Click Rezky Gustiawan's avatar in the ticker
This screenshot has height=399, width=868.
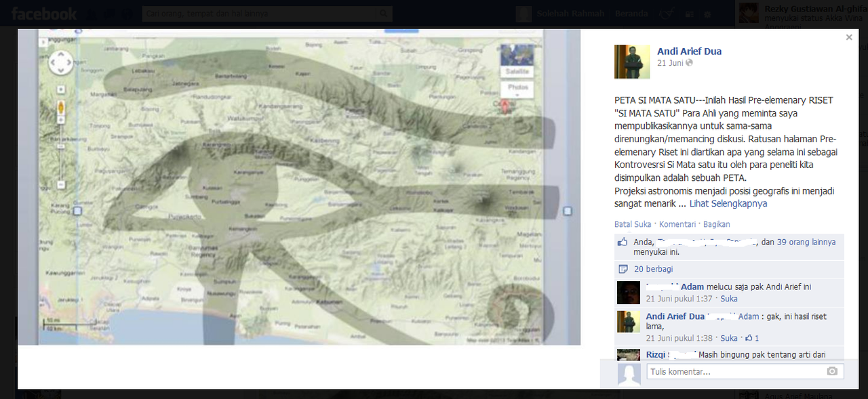coord(749,13)
